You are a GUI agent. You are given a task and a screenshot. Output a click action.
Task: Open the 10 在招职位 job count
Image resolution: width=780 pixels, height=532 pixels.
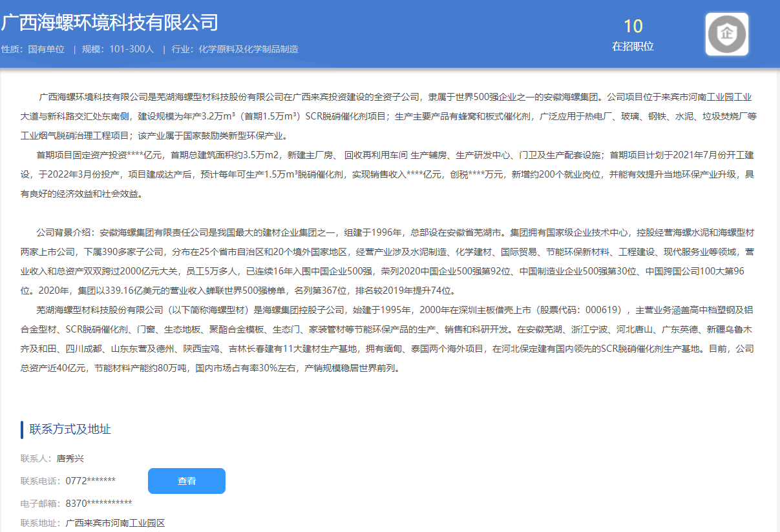(x=633, y=35)
